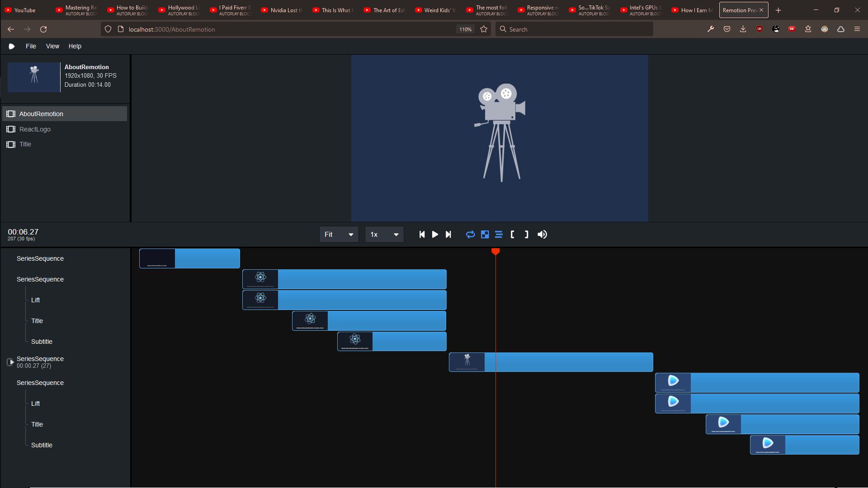Open the wrench extension icon
The width and height of the screenshot is (868, 488).
(711, 29)
